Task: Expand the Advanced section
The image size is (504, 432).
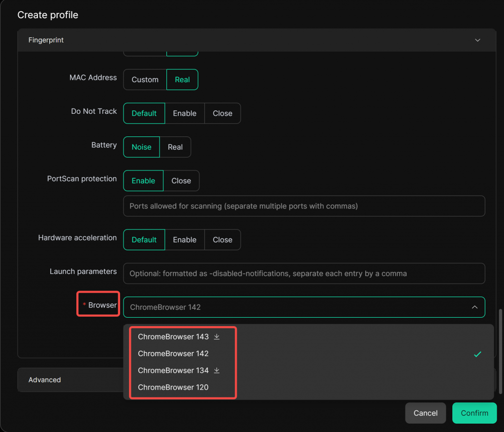Action: [45, 380]
